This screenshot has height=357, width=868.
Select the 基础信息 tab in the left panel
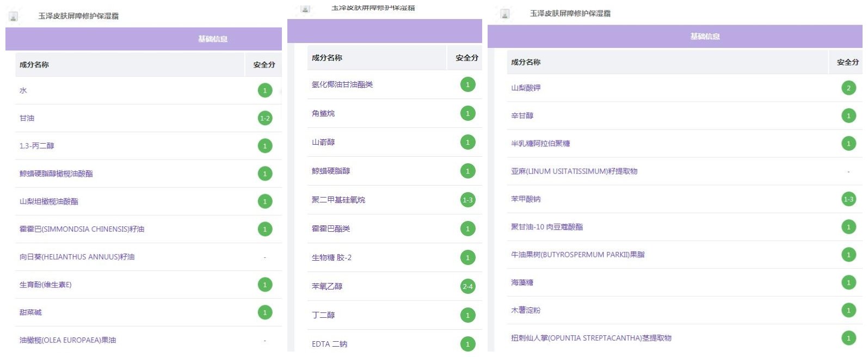213,39
